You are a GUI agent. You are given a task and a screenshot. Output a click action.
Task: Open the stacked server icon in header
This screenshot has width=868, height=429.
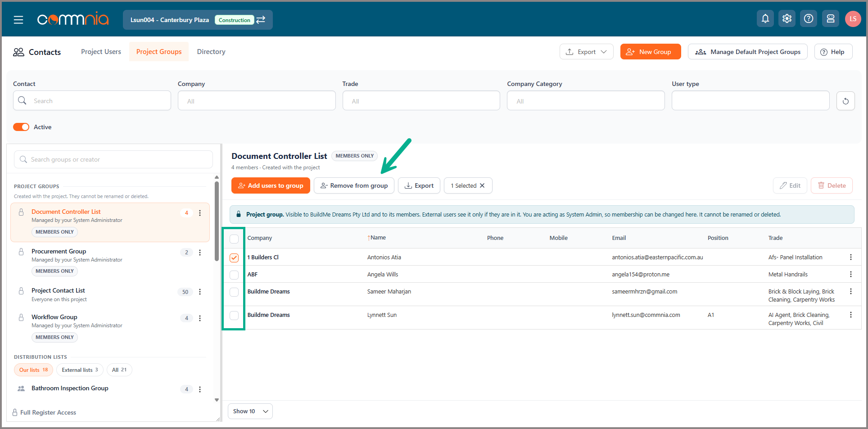tap(830, 18)
